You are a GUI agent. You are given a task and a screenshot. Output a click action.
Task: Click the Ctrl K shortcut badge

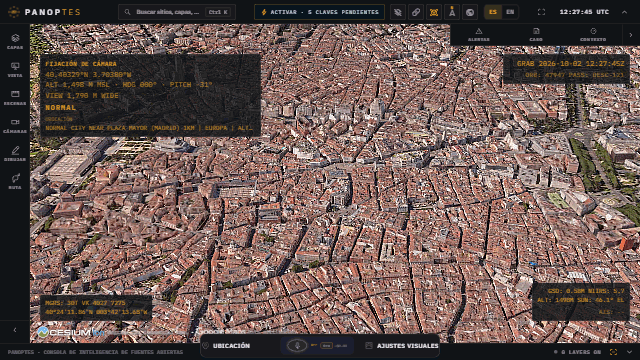pyautogui.click(x=218, y=12)
